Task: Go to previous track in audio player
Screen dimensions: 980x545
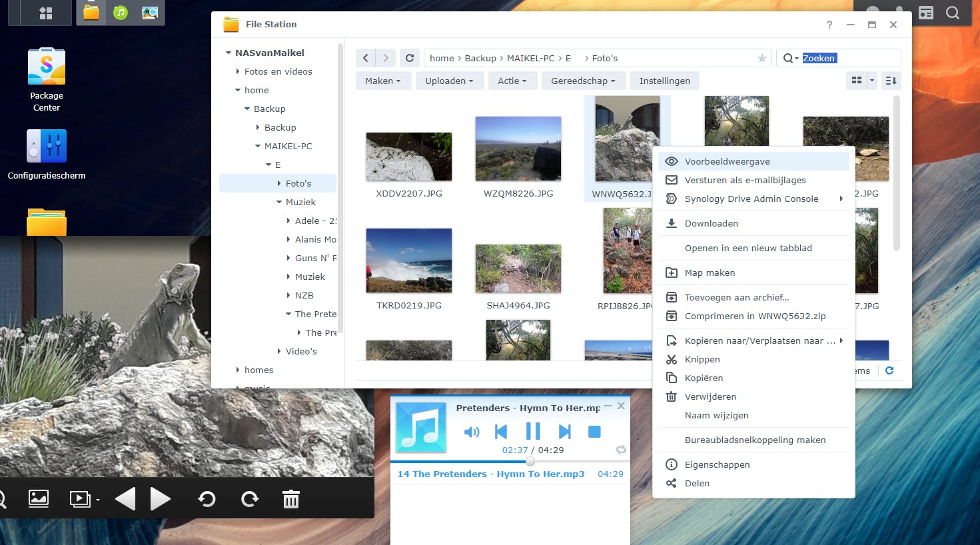Action: [x=502, y=432]
